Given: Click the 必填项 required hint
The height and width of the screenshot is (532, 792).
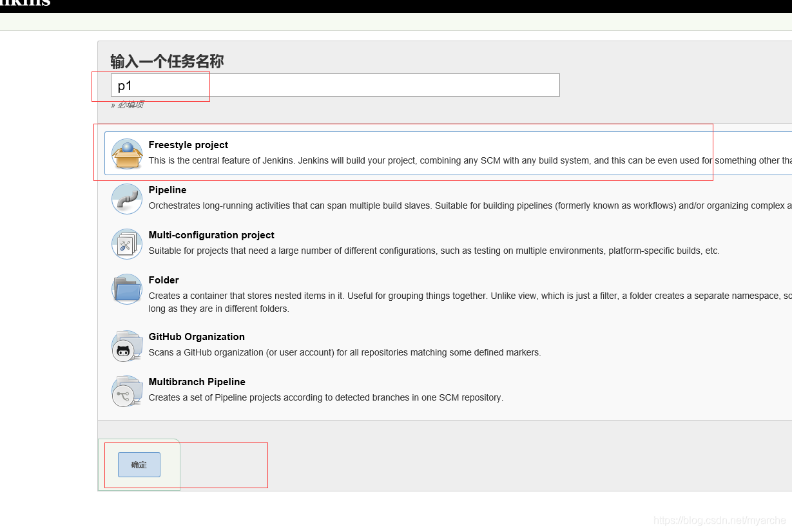Looking at the screenshot, I should coord(128,104).
